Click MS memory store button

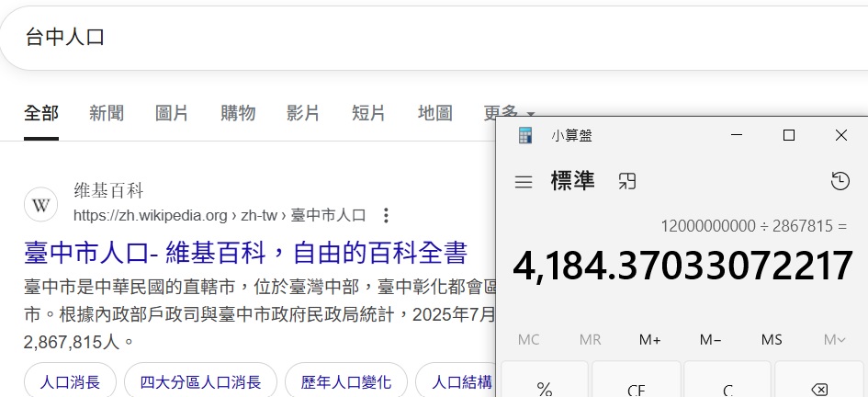772,339
